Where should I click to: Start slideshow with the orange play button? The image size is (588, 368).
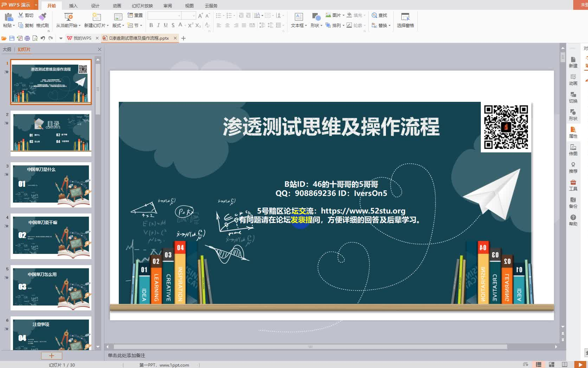[x=580, y=364]
